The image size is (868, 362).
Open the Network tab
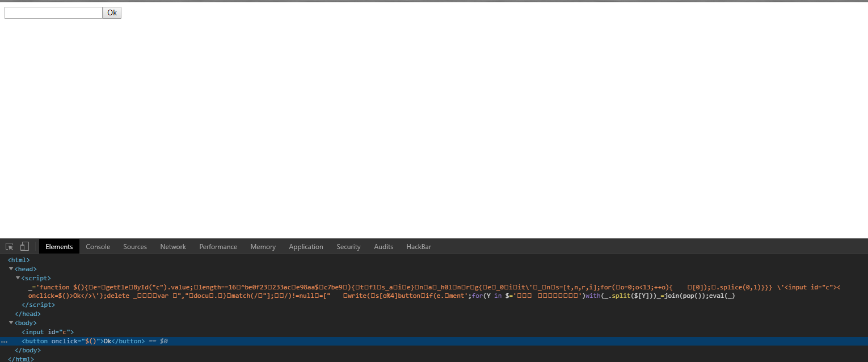pyautogui.click(x=173, y=246)
